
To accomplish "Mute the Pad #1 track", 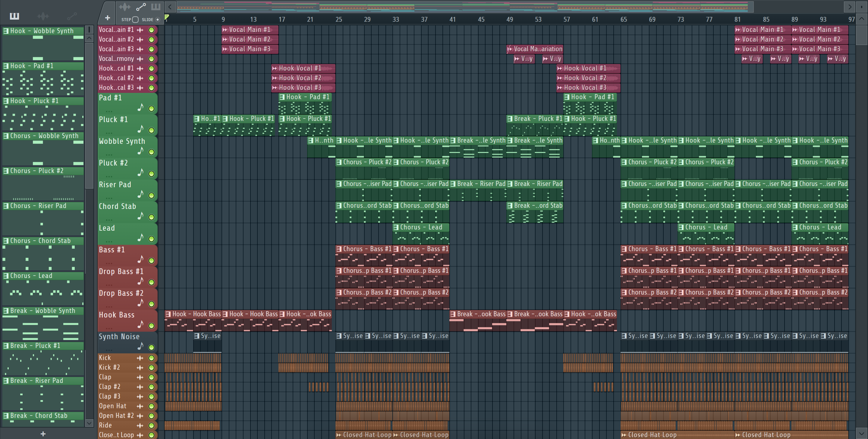I will 152,109.
